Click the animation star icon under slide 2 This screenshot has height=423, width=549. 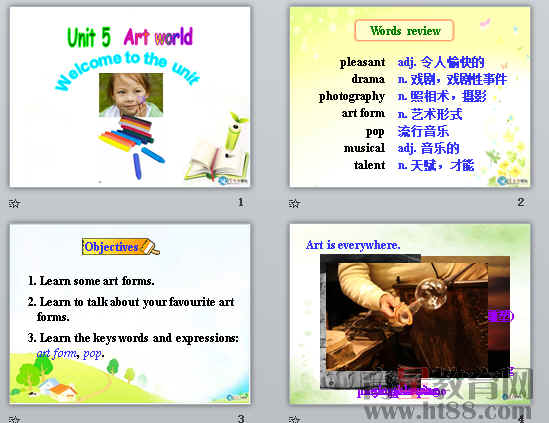(294, 203)
